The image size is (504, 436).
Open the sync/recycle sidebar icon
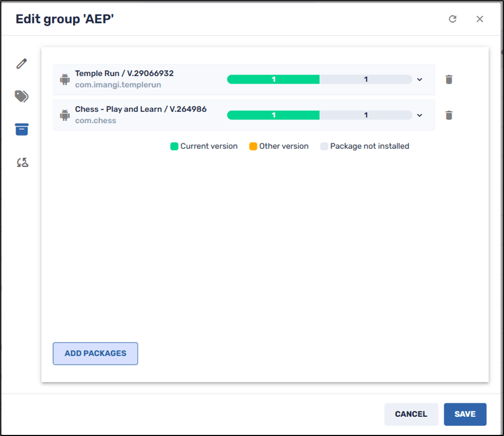point(21,162)
